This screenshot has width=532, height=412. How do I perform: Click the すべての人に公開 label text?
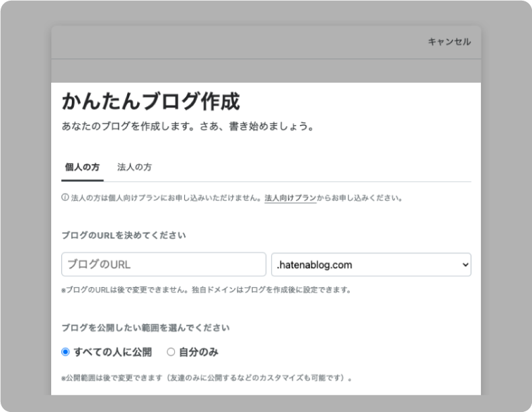click(x=112, y=352)
